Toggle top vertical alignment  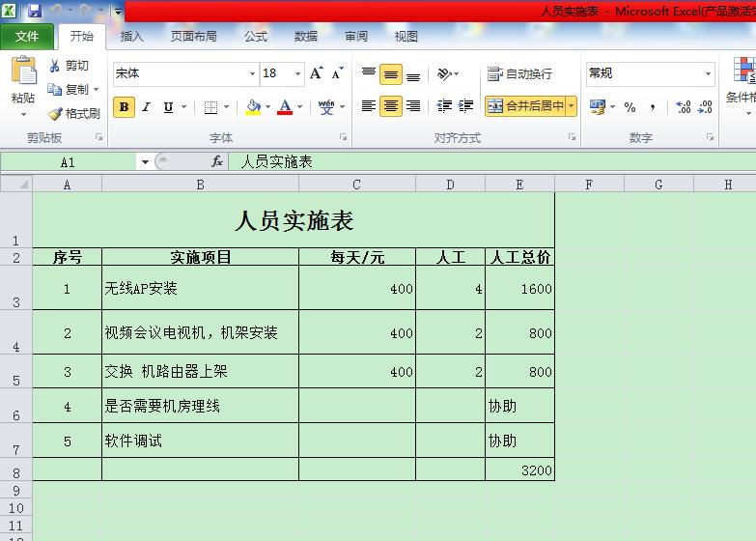tap(369, 73)
